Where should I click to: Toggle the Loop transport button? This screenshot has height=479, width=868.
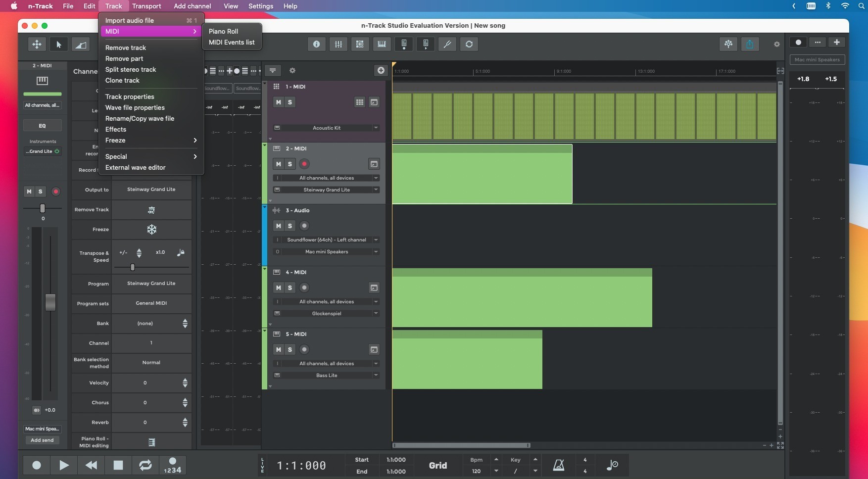[x=145, y=465]
